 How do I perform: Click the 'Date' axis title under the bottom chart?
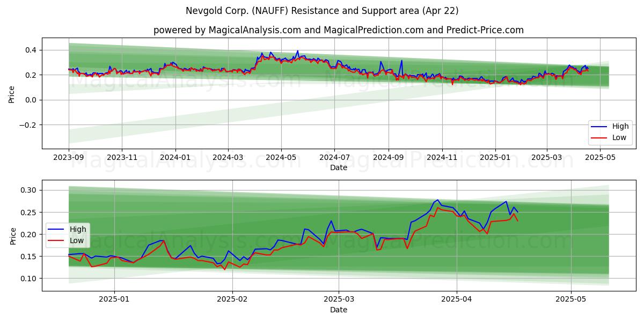pyautogui.click(x=339, y=310)
